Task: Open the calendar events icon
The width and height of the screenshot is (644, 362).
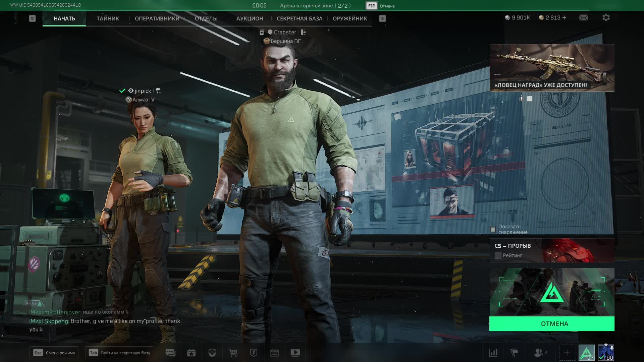Action: [274, 353]
